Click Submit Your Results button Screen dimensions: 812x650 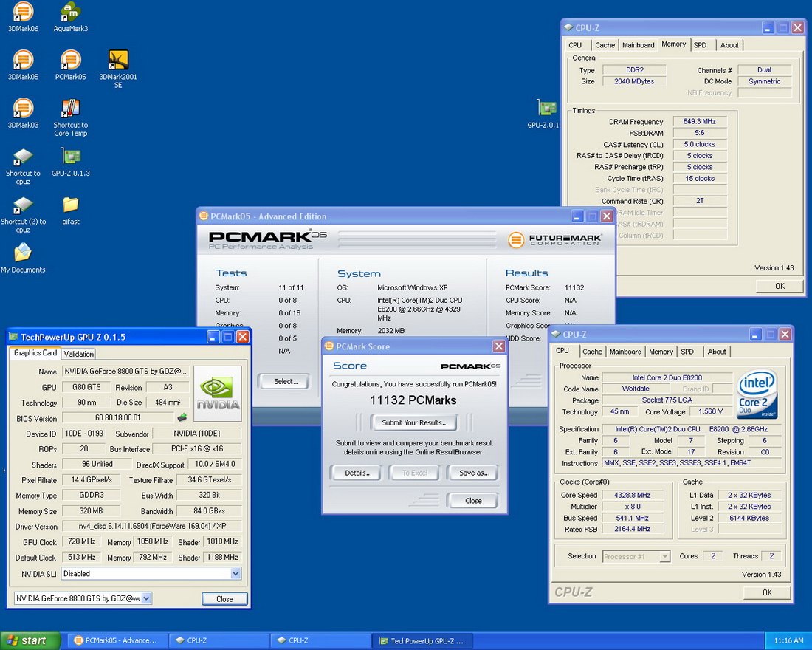(414, 422)
